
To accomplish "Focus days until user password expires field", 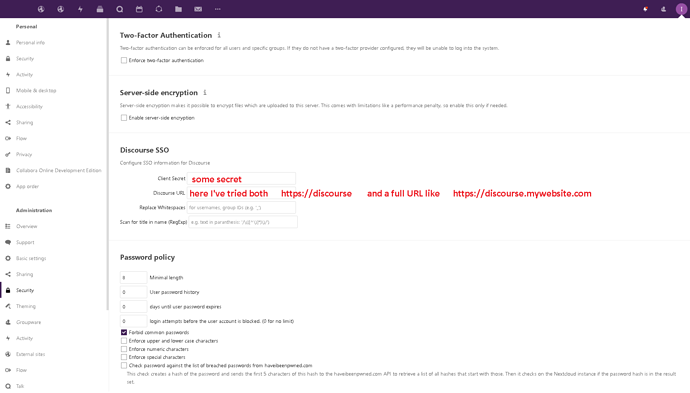I will (133, 306).
